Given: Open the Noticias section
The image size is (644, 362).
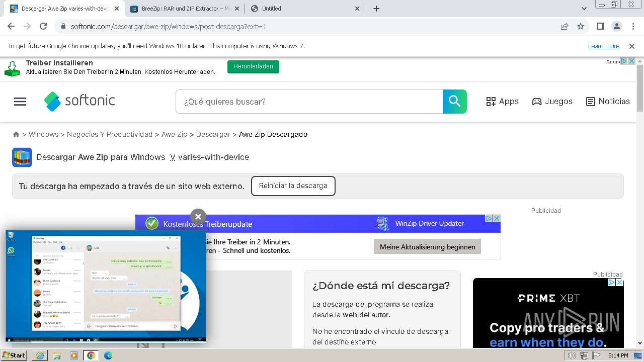Looking at the screenshot, I should (608, 102).
